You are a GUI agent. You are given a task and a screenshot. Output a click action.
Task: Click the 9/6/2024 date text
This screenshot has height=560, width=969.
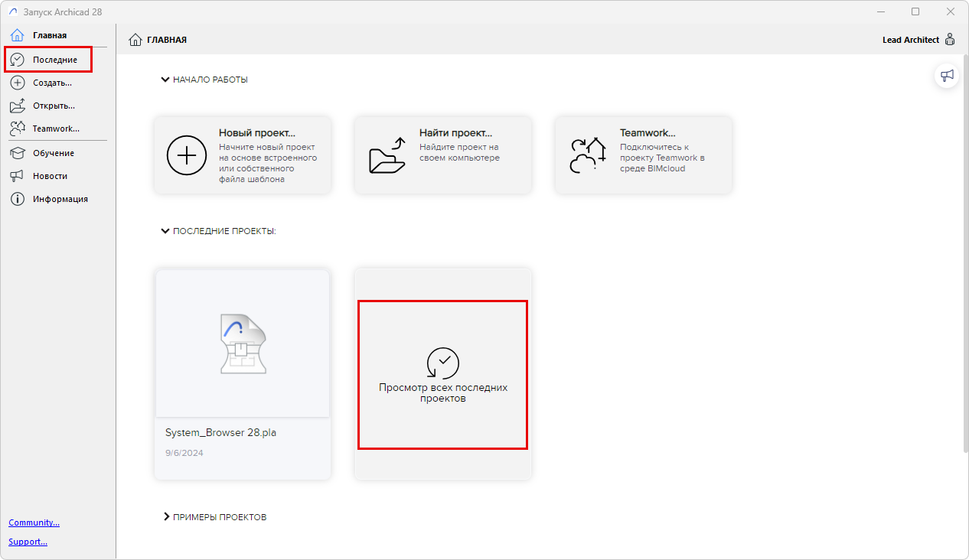(x=184, y=453)
